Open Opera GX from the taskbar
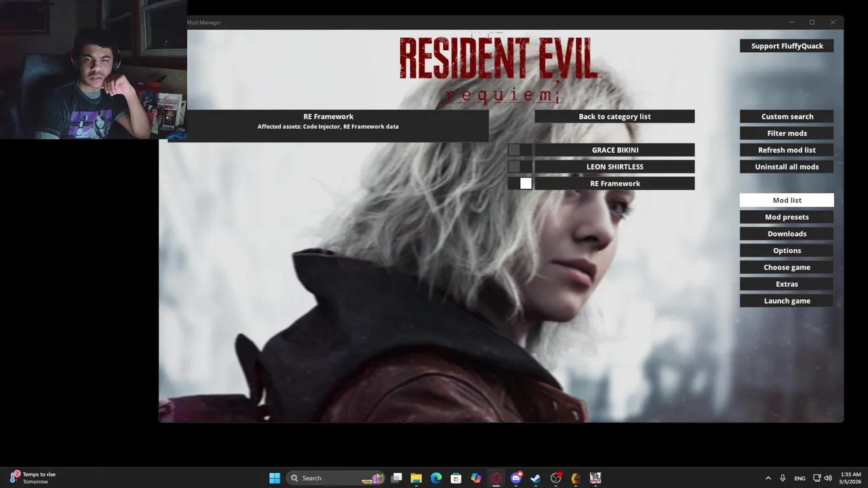Image resolution: width=868 pixels, height=488 pixels. tap(496, 478)
